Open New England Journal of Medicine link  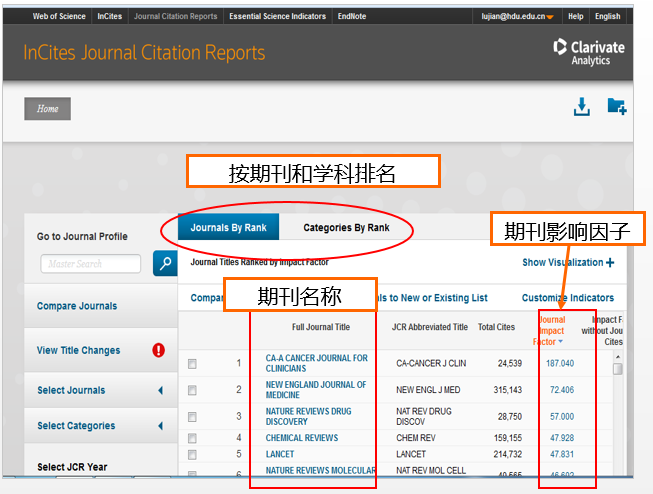[316, 389]
